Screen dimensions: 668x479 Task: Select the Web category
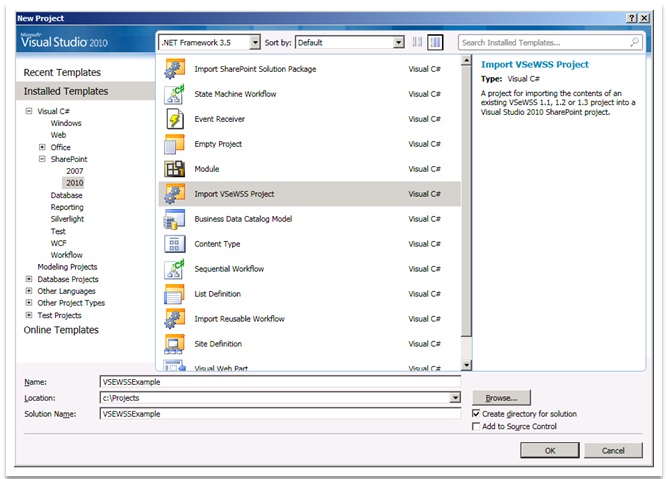pyautogui.click(x=58, y=135)
